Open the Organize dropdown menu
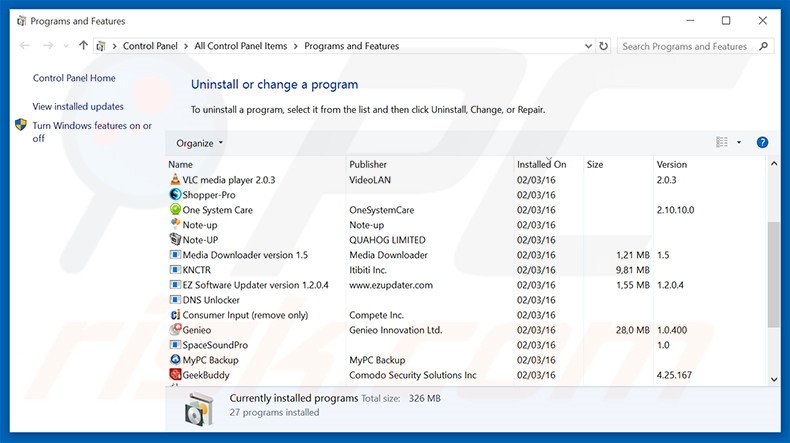The image size is (790, 443). pyautogui.click(x=199, y=143)
